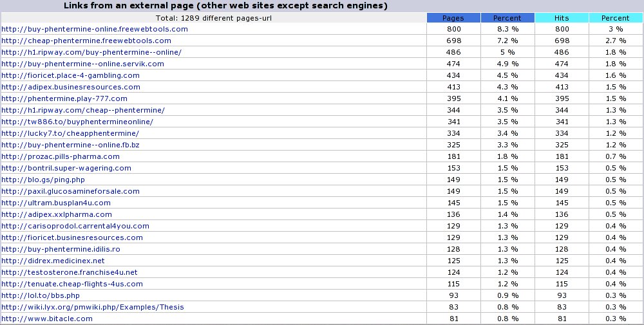Screen dimensions: 644x325
Task: Open the lucky7.to/cheapphentermine/ link
Action: pos(70,133)
